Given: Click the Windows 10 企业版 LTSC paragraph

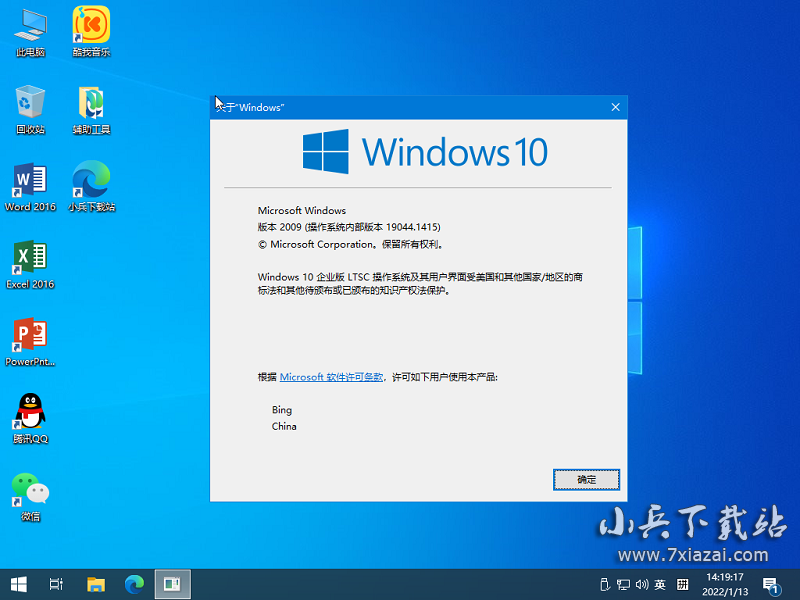Looking at the screenshot, I should pyautogui.click(x=420, y=284).
